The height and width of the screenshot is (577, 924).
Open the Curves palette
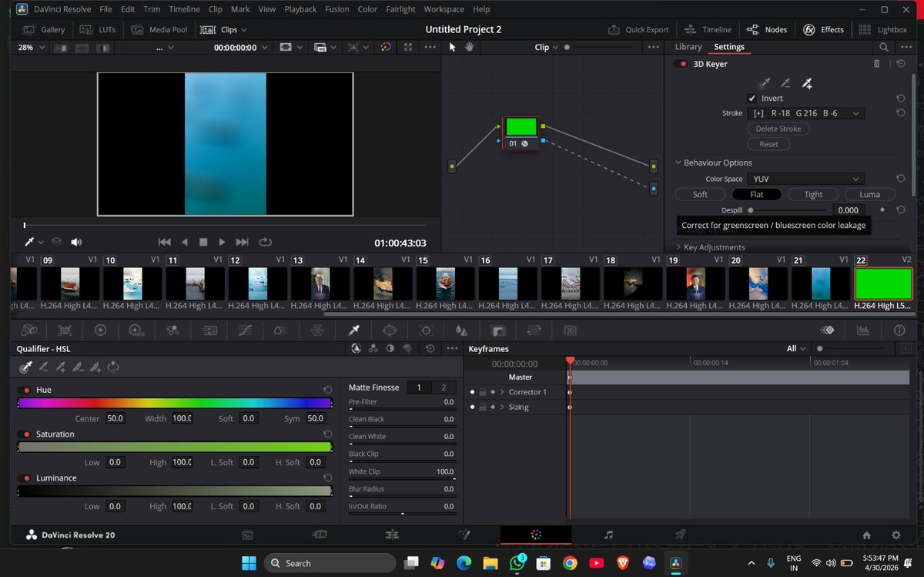[x=246, y=330]
